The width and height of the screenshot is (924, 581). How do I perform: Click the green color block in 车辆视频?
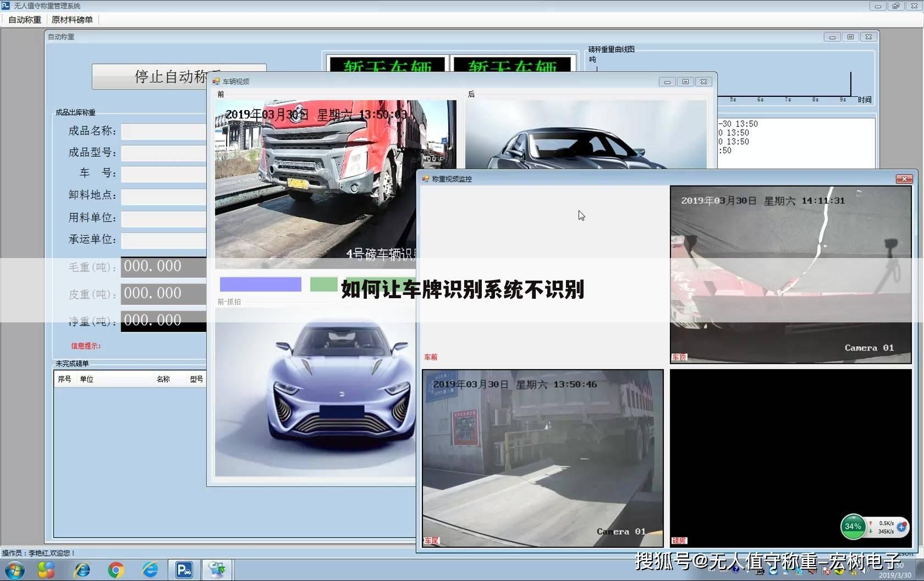[x=324, y=284]
